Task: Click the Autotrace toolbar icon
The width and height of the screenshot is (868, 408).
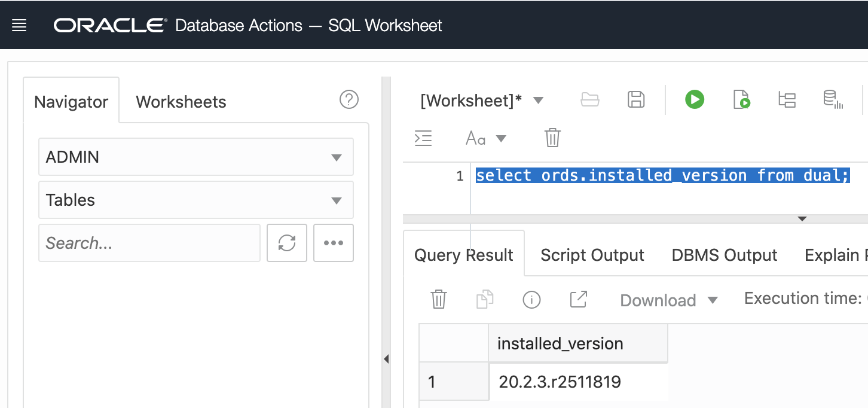Action: [833, 99]
